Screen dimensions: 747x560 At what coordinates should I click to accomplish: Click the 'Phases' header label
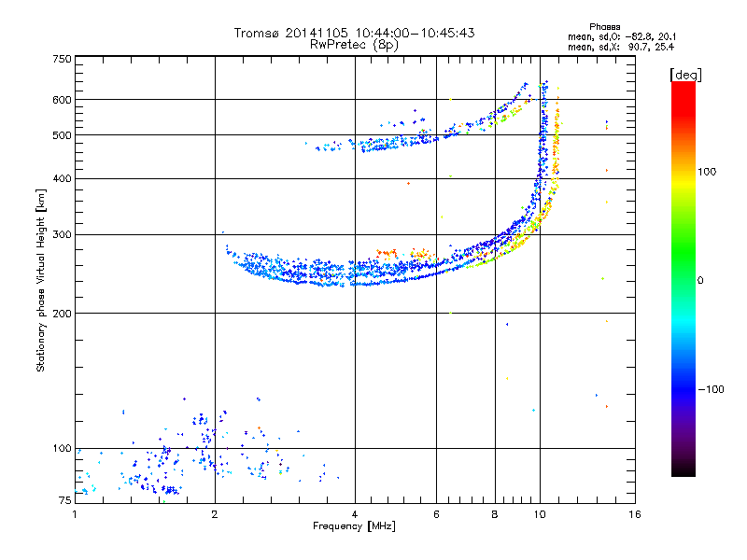[604, 27]
